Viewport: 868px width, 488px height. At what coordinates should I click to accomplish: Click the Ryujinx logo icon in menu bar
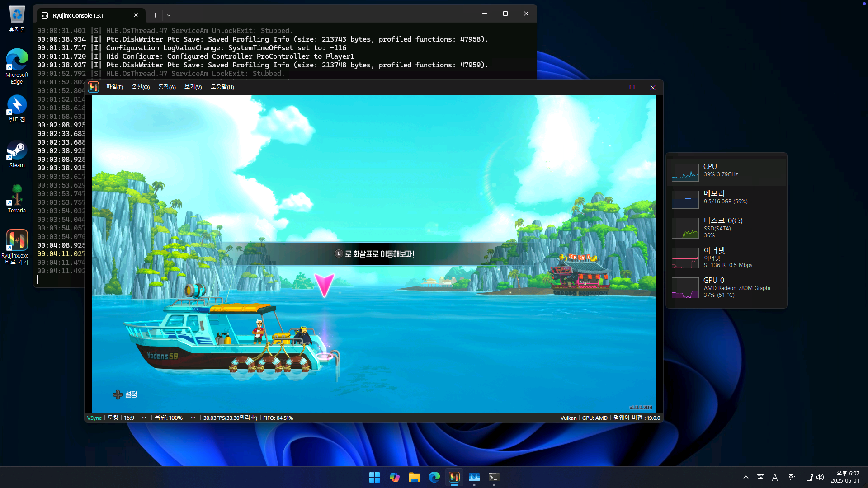(94, 87)
